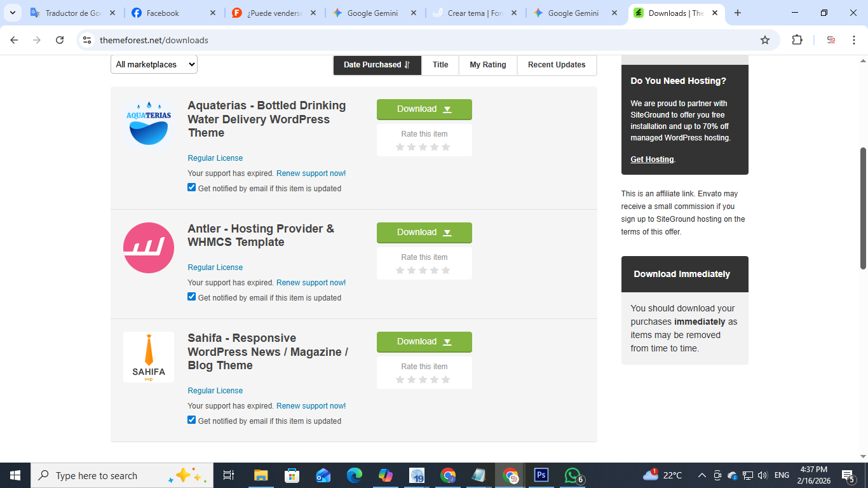
Task: Uncheck email notification for Aquaterias theme
Action: click(192, 187)
